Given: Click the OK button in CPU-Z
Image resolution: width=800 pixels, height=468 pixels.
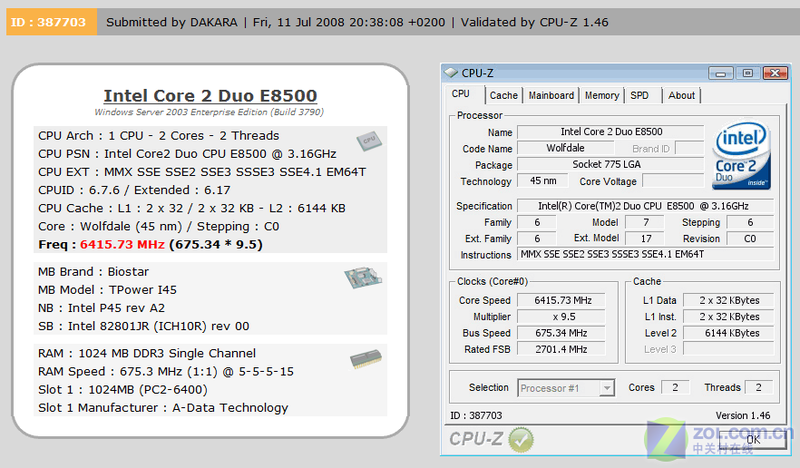Looking at the screenshot, I should [753, 439].
